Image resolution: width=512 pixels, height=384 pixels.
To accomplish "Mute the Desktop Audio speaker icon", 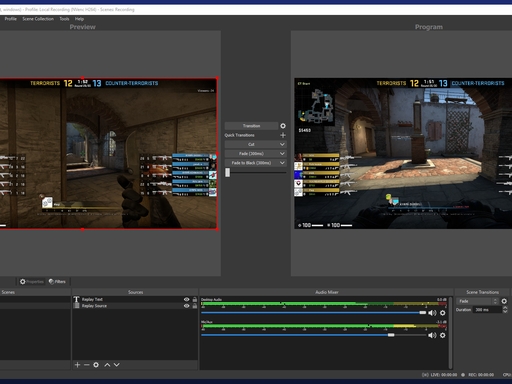I will click(432, 313).
